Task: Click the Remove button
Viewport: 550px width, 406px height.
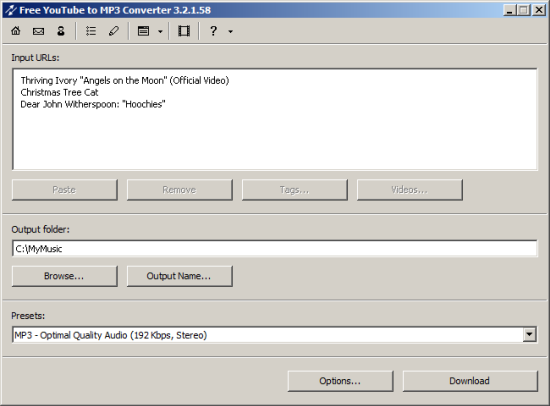Action: [180, 190]
